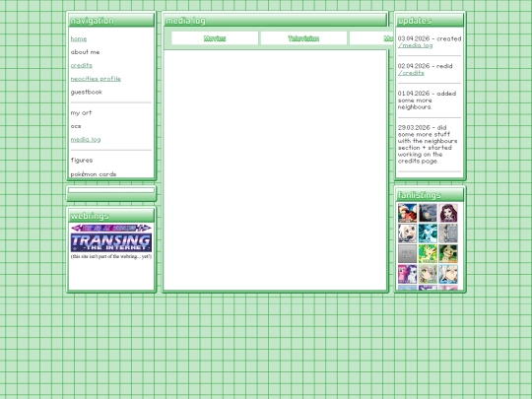The width and height of the screenshot is (532, 399).
Task: Visit the neocities profile link
Action: (x=96, y=79)
